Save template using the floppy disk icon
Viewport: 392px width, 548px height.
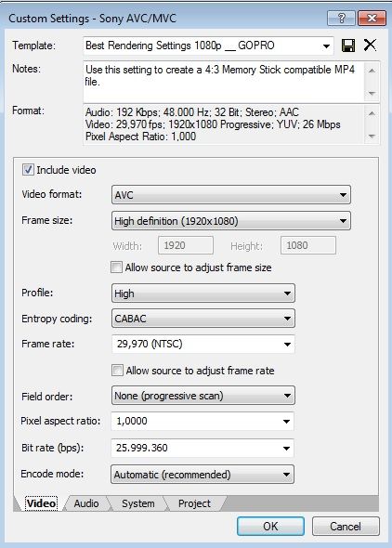click(x=348, y=46)
